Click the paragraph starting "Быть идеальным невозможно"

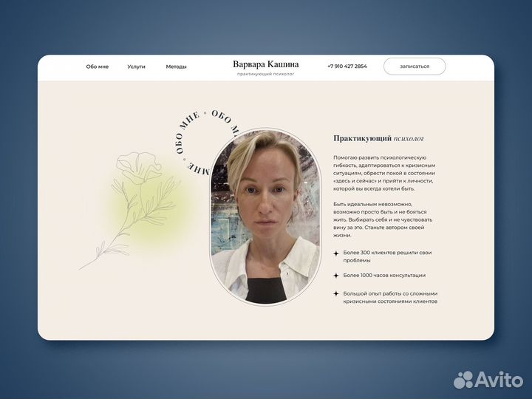(x=383, y=219)
